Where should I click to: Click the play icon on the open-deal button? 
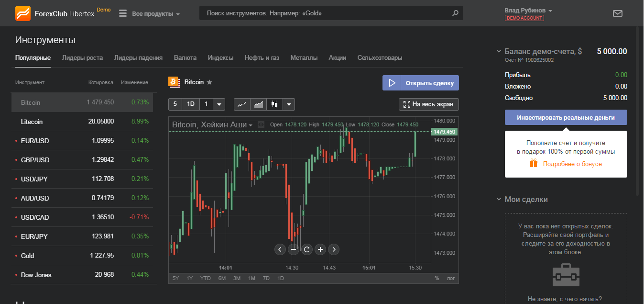tap(392, 83)
